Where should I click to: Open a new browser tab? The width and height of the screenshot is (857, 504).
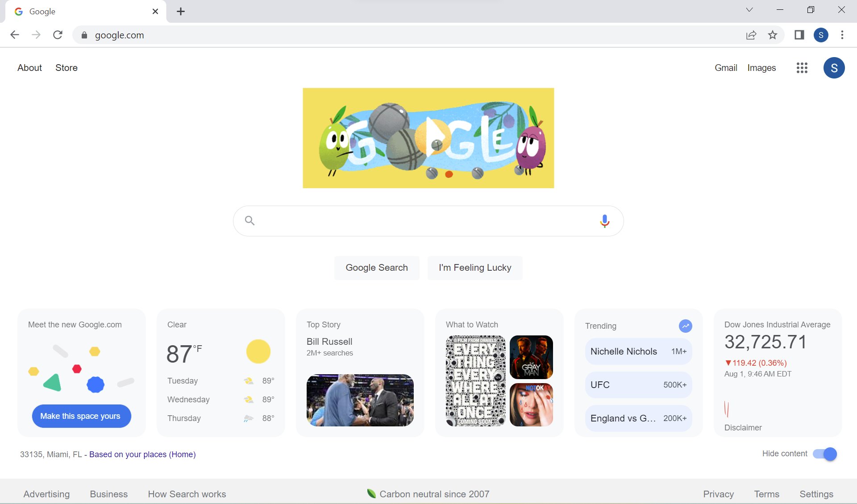181,12
